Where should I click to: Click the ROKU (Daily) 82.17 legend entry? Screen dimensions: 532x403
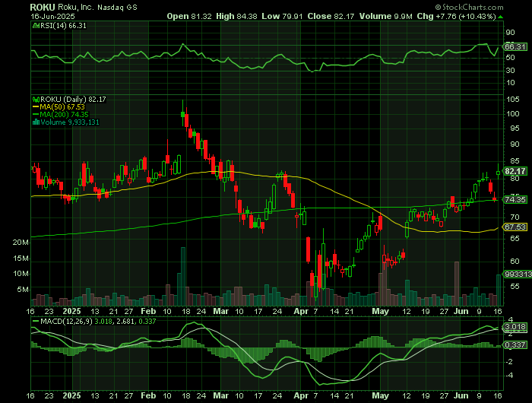[73, 100]
